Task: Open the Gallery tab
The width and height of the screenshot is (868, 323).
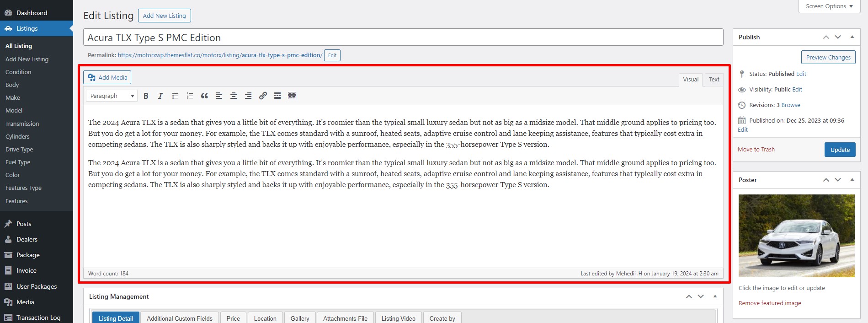Action: [x=300, y=318]
